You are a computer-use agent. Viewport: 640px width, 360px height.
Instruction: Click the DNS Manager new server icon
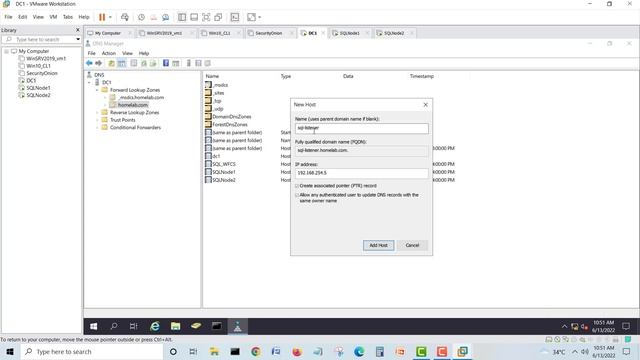pyautogui.click(x=189, y=63)
